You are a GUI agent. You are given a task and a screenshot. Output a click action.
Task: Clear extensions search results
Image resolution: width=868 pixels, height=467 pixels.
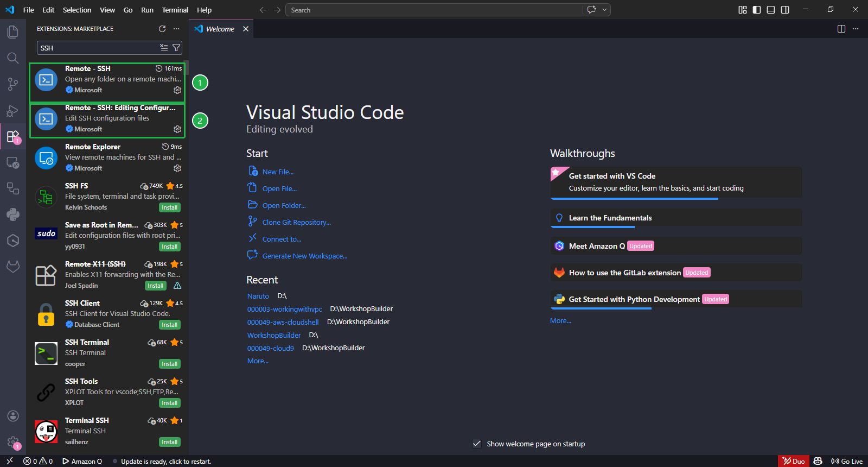(164, 48)
